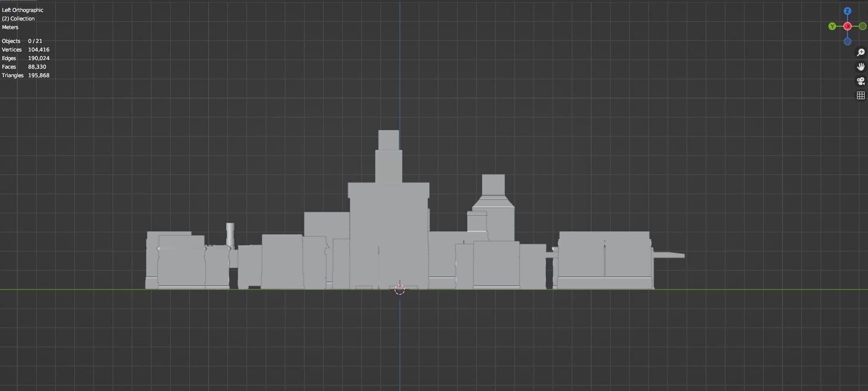The image size is (868, 391).
Task: Click the unlabeled green negative-Y gizmo handle
Action: [x=863, y=26]
